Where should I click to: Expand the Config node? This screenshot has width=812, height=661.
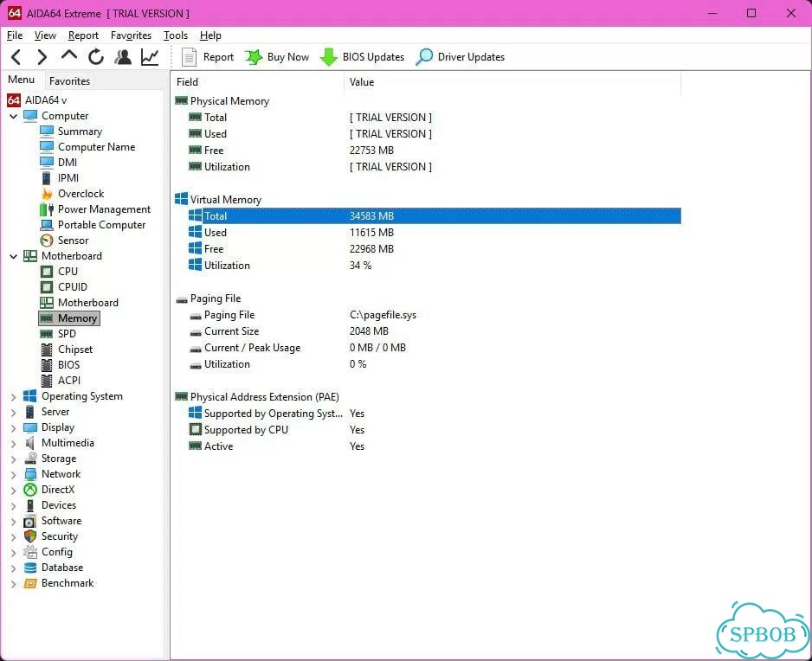click(x=14, y=552)
